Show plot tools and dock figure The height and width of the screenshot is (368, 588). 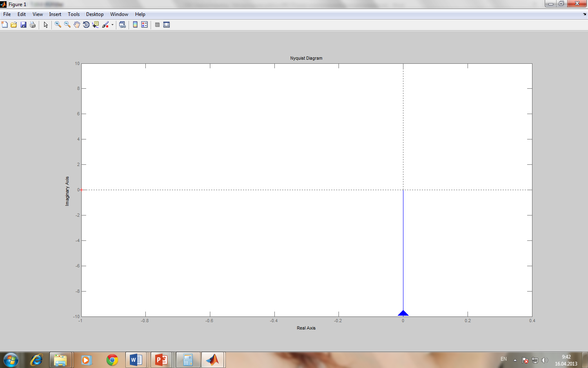[x=167, y=25]
